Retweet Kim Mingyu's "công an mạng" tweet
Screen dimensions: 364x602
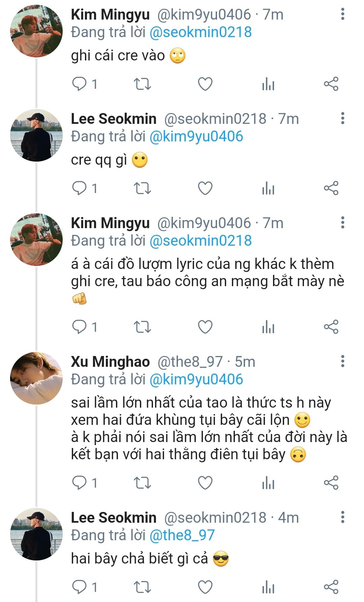click(x=142, y=327)
